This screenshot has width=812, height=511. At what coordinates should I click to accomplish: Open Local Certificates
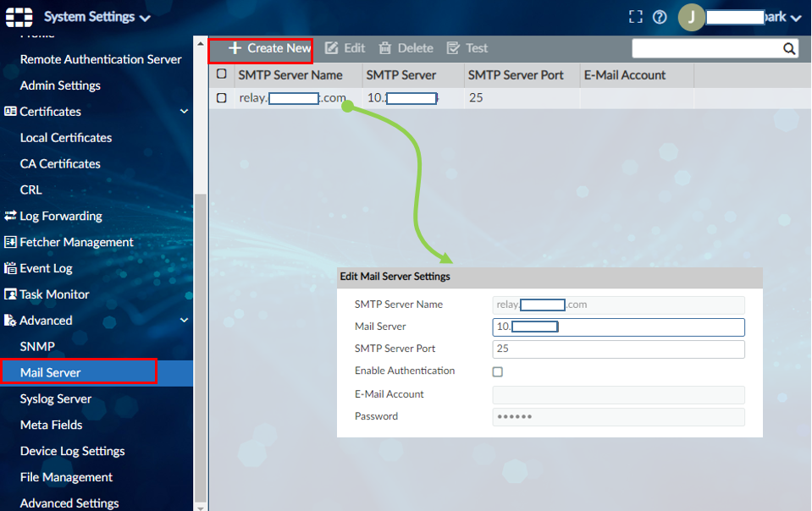(66, 138)
